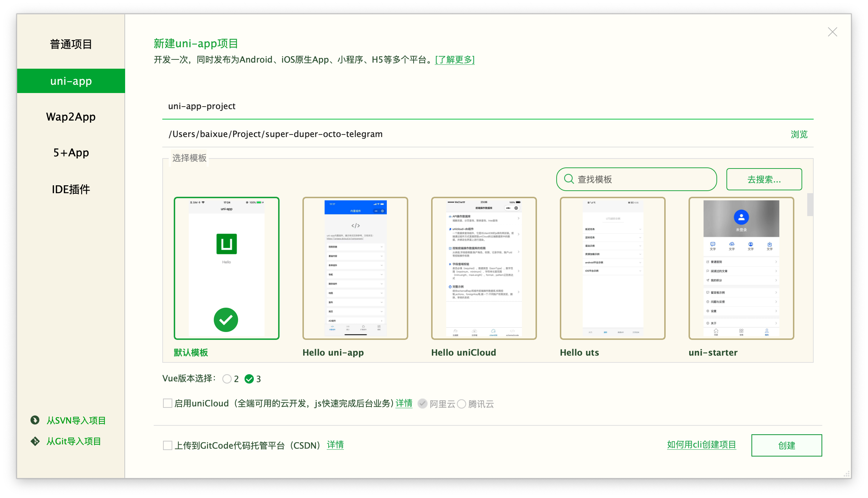Enable the uniCloud checkbox
The height and width of the screenshot is (498, 868).
tap(168, 404)
